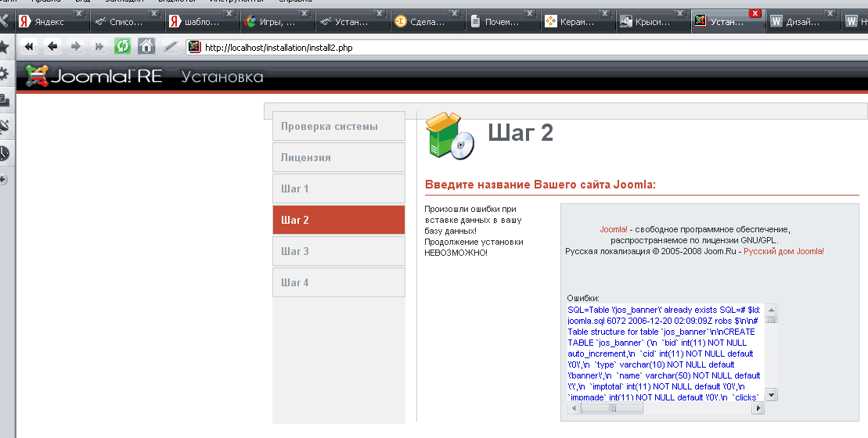Close the Керам... tab
This screenshot has height=438, width=868.
(605, 13)
